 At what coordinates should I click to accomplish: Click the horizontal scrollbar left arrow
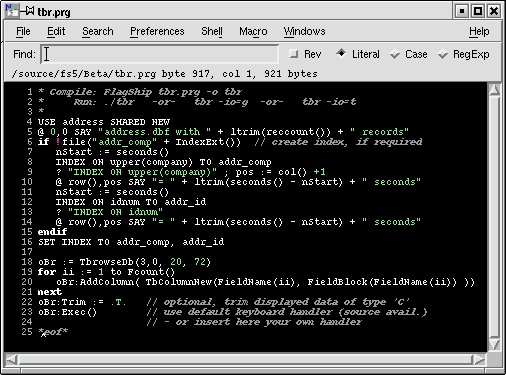click(12, 359)
